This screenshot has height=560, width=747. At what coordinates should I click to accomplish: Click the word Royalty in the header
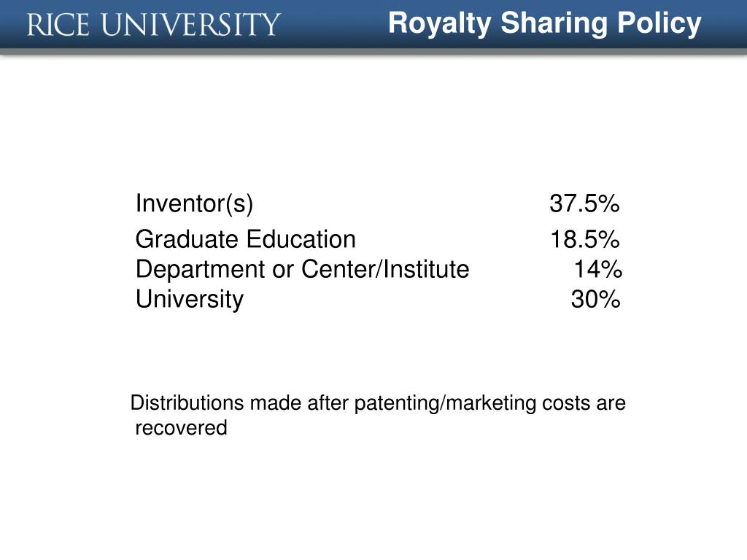click(440, 23)
